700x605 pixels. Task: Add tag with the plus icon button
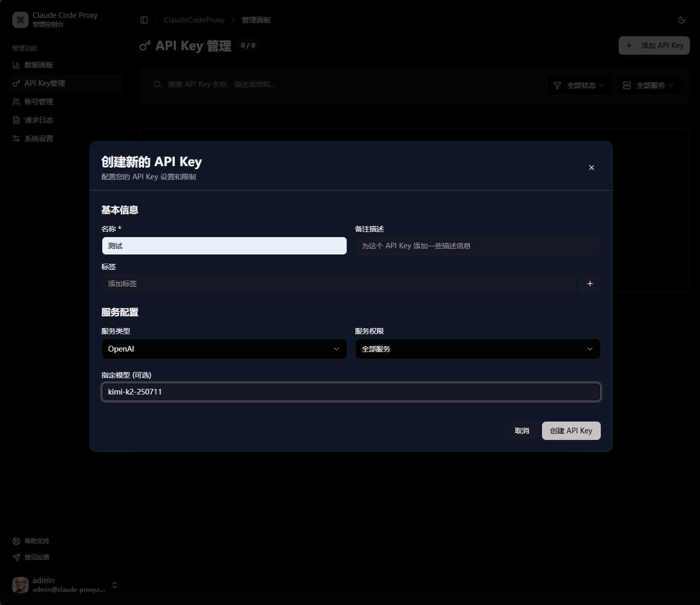point(590,284)
